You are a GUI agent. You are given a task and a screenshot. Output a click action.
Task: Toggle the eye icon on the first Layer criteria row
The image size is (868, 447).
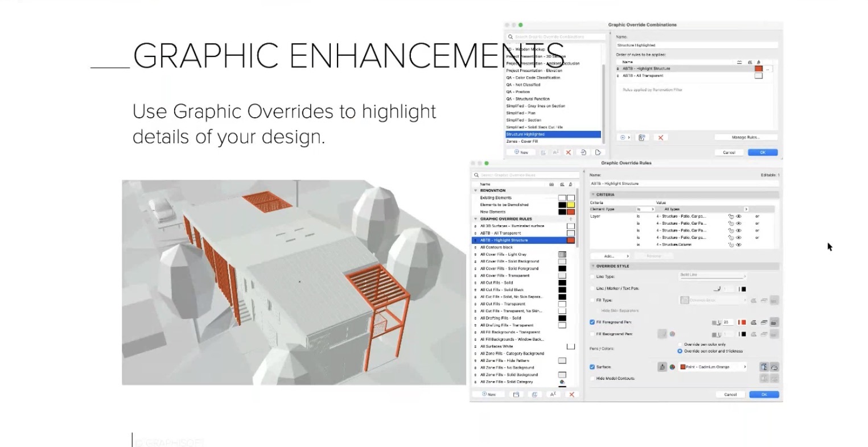click(739, 217)
